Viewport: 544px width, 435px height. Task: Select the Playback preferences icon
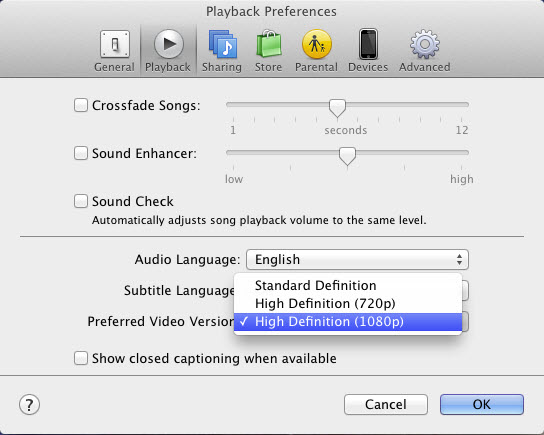pyautogui.click(x=168, y=51)
